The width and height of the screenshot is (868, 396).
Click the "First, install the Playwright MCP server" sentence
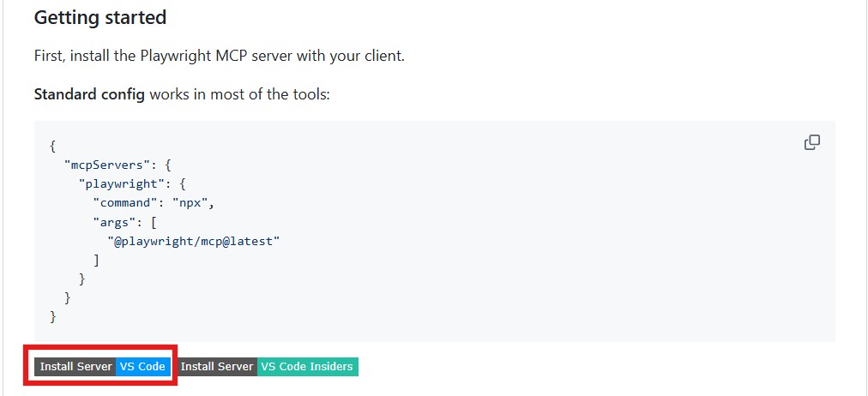(219, 56)
